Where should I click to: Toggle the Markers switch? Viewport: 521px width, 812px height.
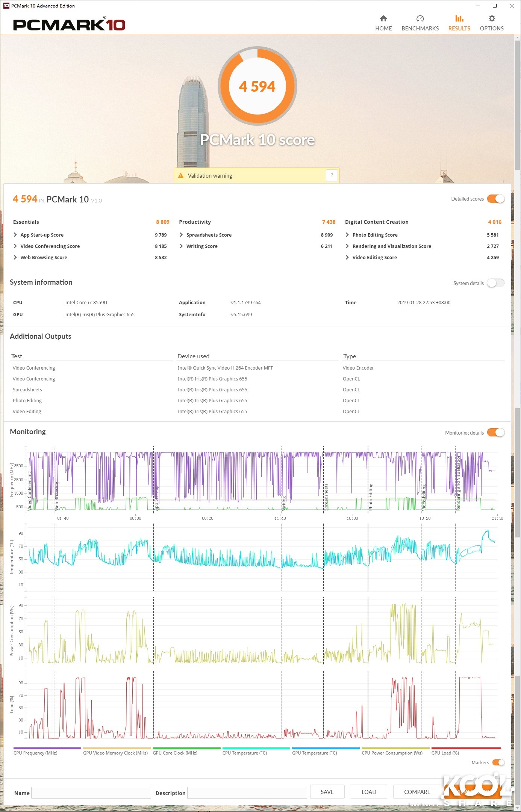tap(498, 762)
